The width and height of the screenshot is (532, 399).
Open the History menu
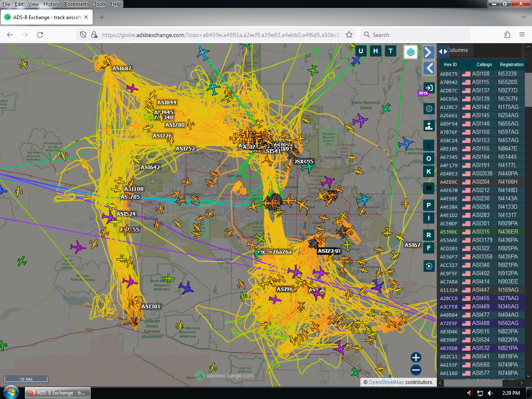[x=52, y=4]
